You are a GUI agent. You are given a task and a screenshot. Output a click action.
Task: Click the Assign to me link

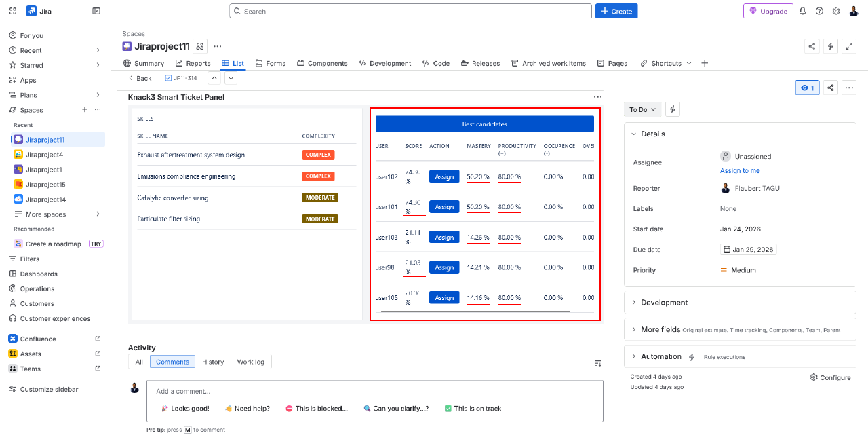(x=740, y=170)
